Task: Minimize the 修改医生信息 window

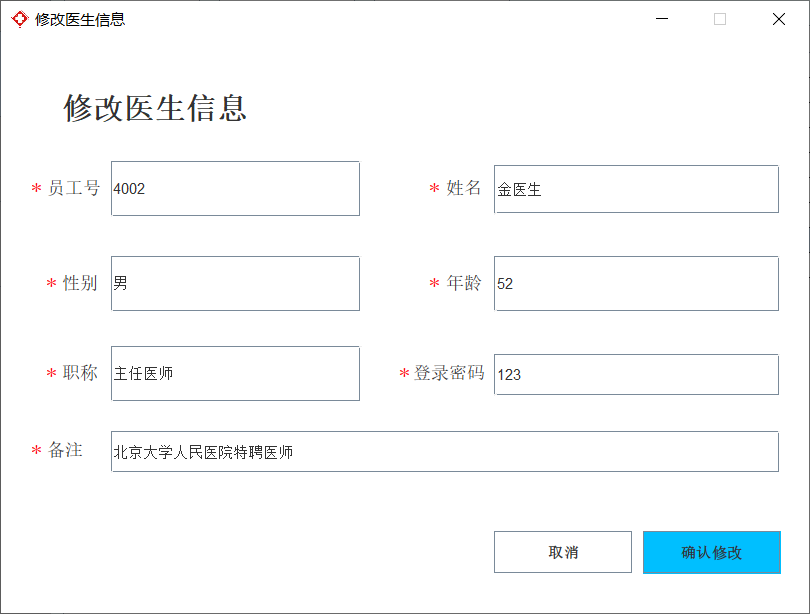Action: click(662, 19)
